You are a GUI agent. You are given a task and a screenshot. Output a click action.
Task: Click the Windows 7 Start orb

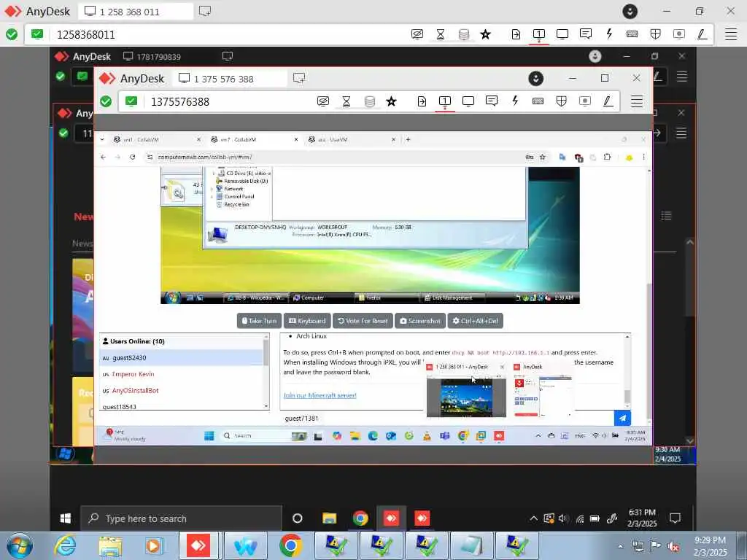coord(20,545)
